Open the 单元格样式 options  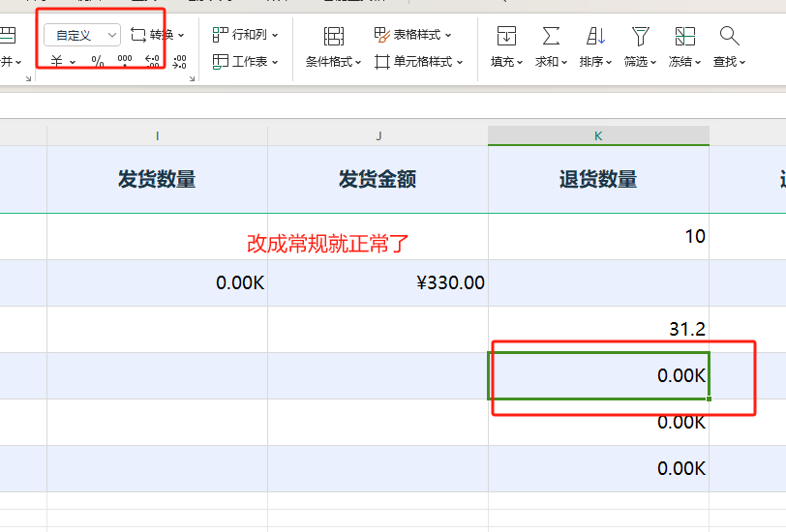tap(418, 62)
